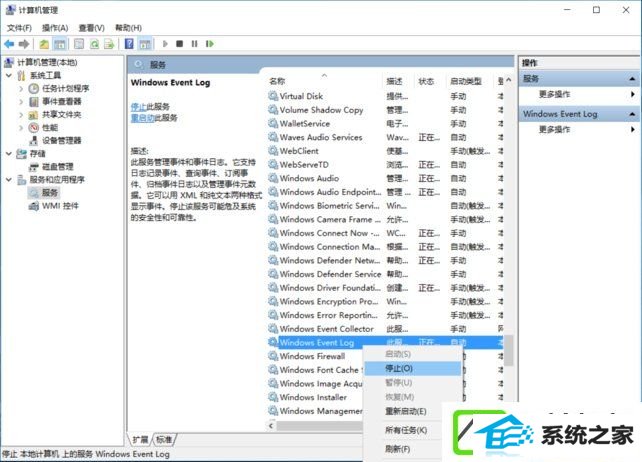The width and height of the screenshot is (642, 462).
Task: Select 磁盘管理 in the tree
Action: pyautogui.click(x=58, y=167)
